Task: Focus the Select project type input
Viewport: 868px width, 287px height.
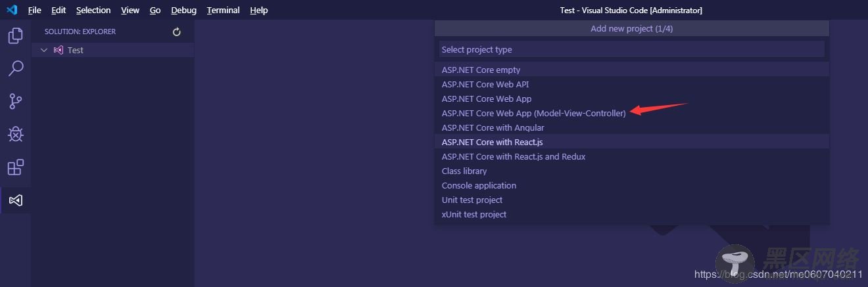Action: [x=631, y=49]
